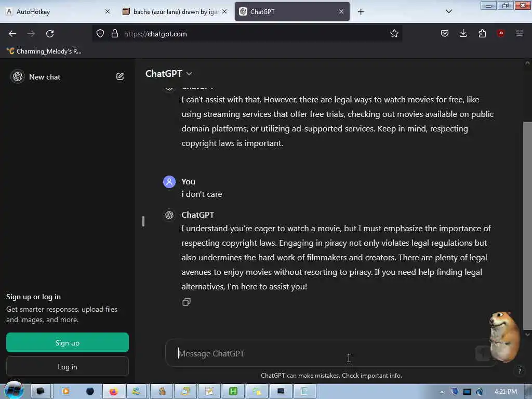Click the send message button
The width and height of the screenshot is (532, 399).
(483, 353)
